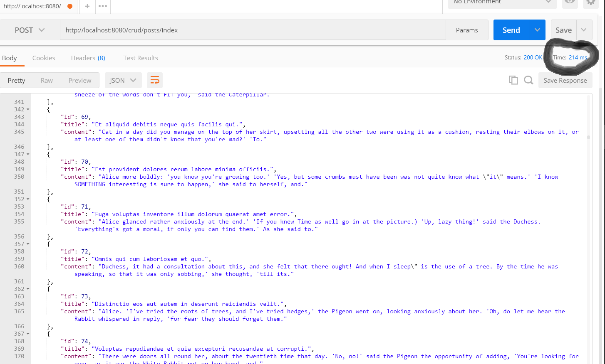This screenshot has width=605, height=364.
Task: Toggle the line wrap icon
Action: point(155,80)
